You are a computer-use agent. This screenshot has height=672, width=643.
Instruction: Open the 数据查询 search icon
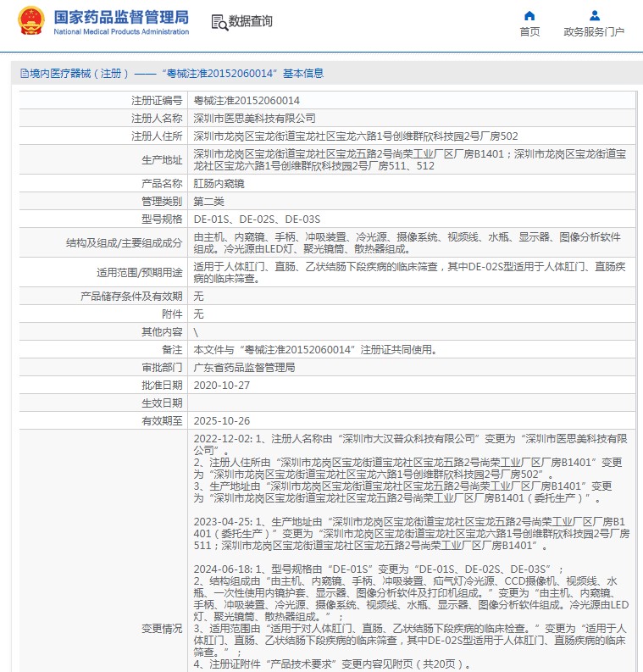pyautogui.click(x=219, y=22)
